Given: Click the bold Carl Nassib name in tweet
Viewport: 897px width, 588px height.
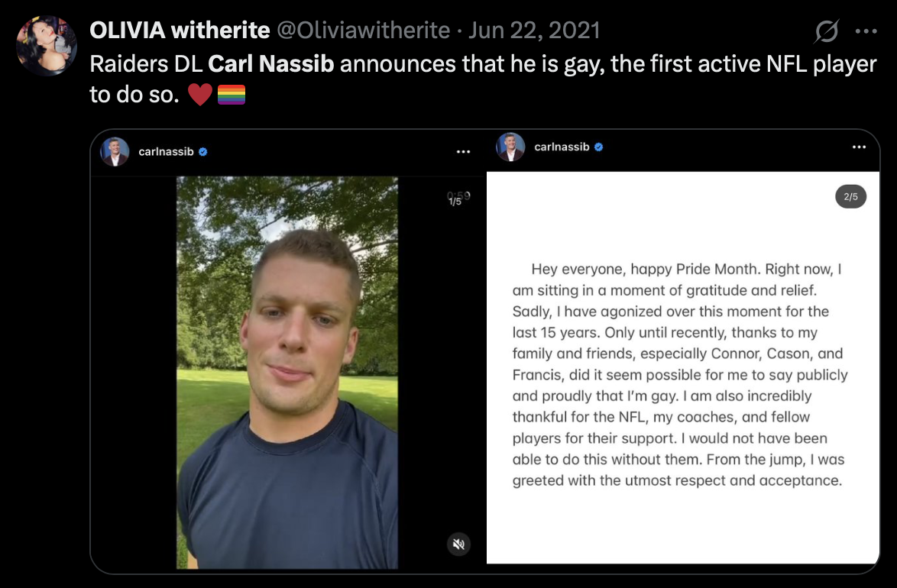Looking at the screenshot, I should (271, 63).
